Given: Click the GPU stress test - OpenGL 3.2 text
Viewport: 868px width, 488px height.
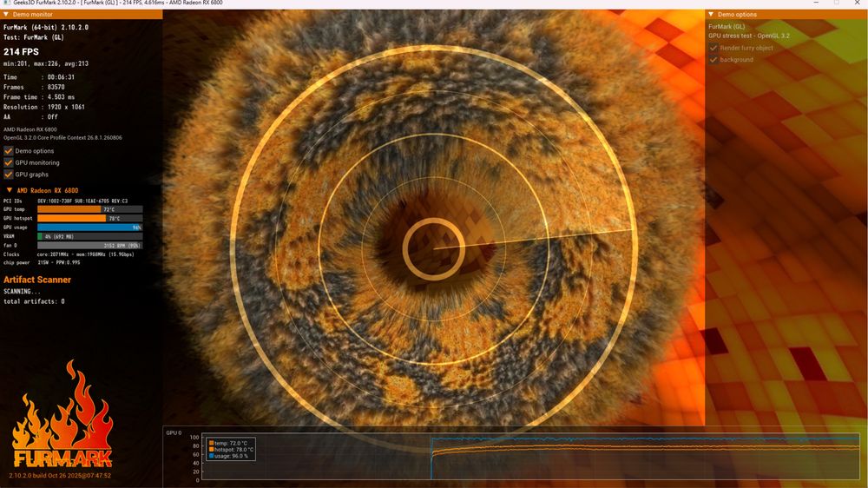Looking at the screenshot, I should click(749, 36).
